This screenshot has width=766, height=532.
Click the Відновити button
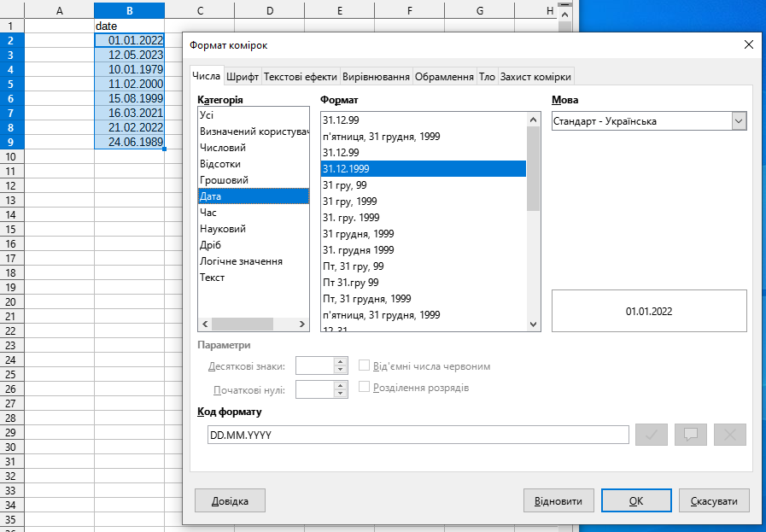coord(558,500)
